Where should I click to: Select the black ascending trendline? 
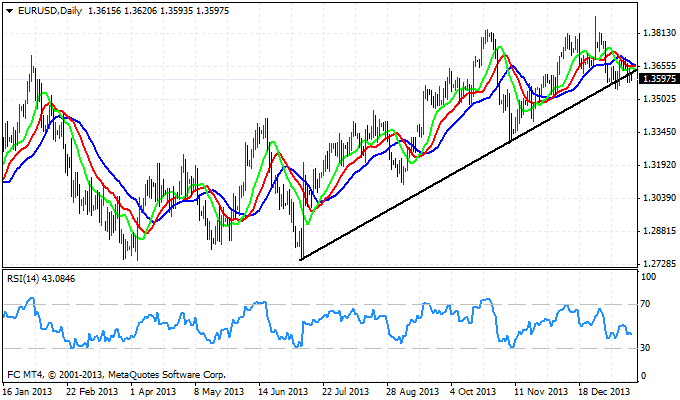pyautogui.click(x=468, y=164)
